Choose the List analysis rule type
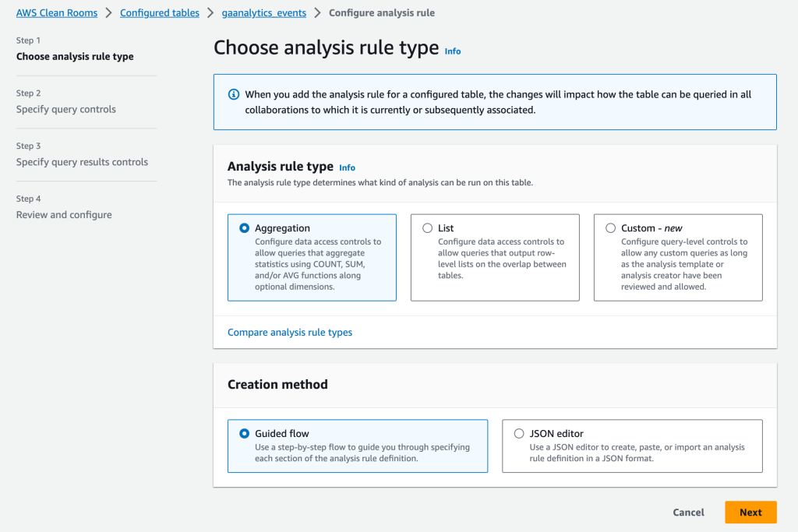 [427, 227]
